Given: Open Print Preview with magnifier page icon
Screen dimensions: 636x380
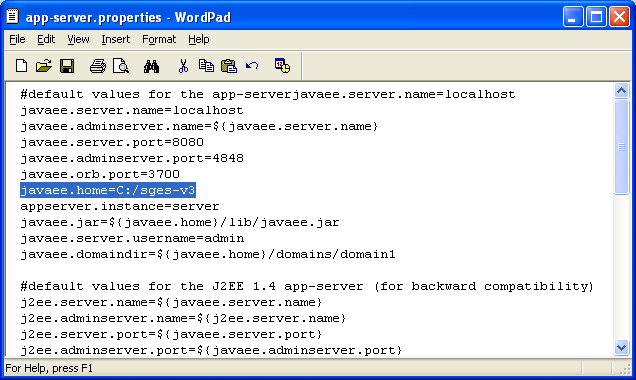Looking at the screenshot, I should (x=120, y=66).
